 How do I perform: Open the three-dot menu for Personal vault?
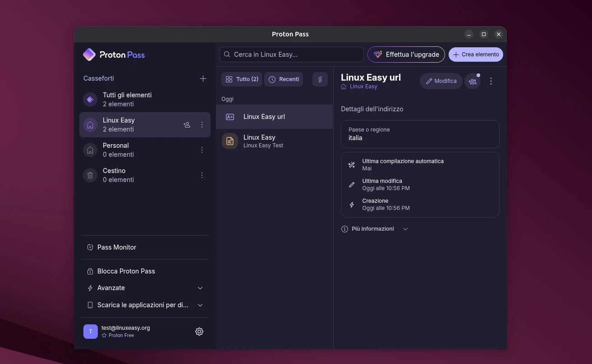pos(202,150)
